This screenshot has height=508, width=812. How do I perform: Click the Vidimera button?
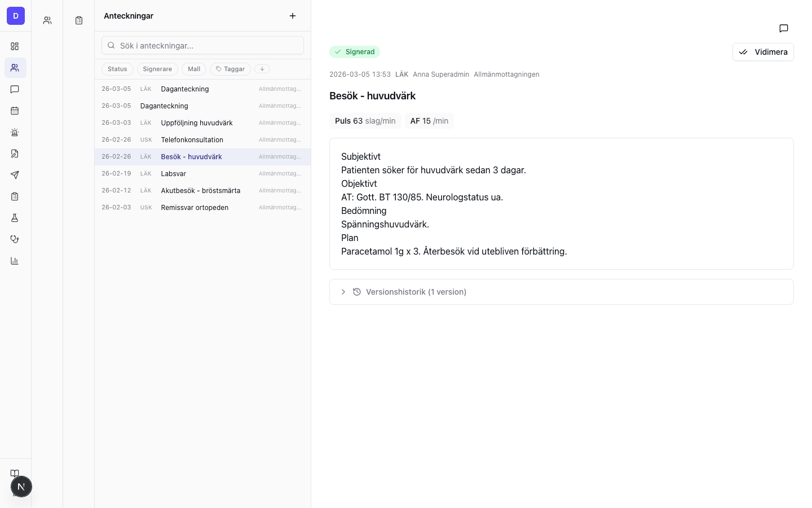[x=763, y=52]
